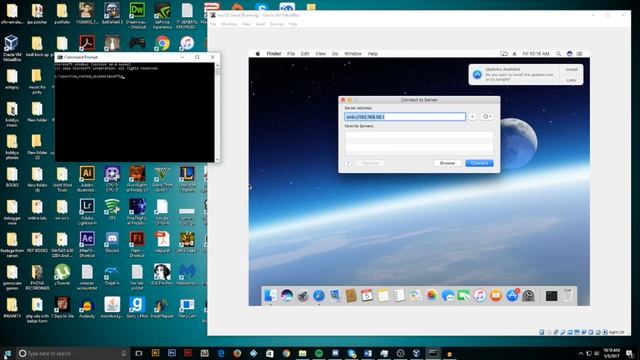Open Discord desktop shortcut

(112, 242)
